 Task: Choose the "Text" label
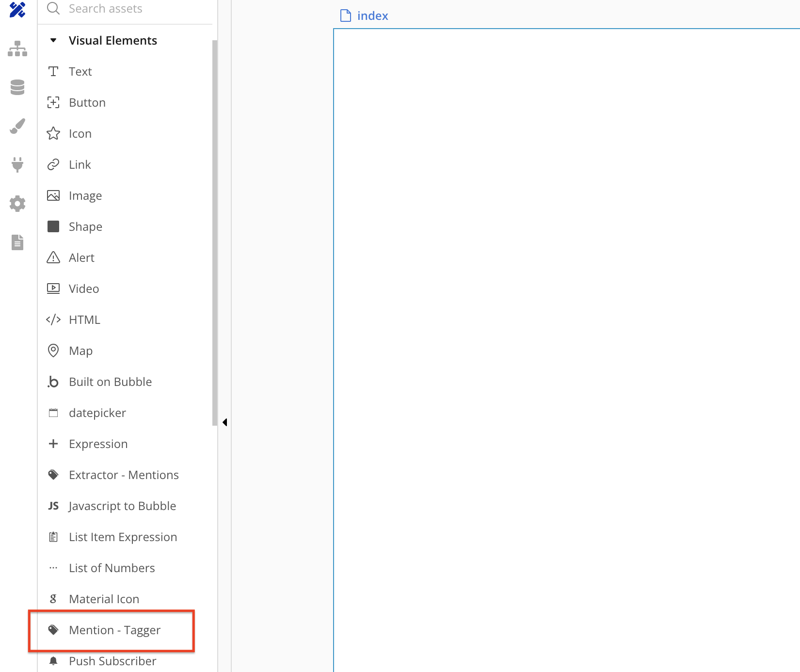[x=80, y=71]
